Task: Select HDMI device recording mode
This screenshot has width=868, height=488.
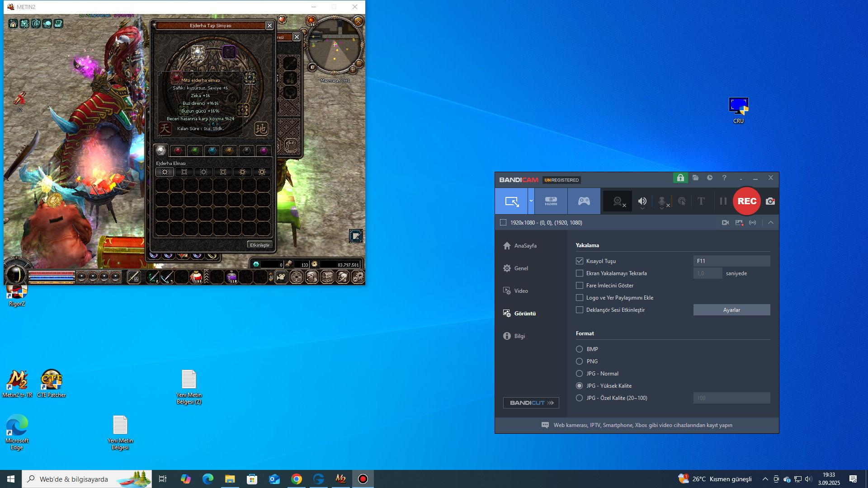Action: (x=551, y=202)
